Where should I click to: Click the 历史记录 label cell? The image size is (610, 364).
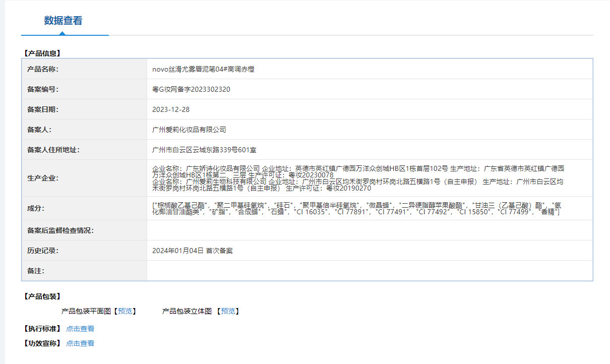pos(84,251)
